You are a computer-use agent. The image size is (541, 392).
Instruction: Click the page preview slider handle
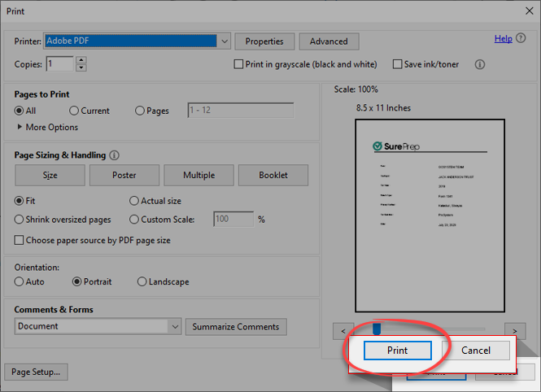click(x=376, y=329)
